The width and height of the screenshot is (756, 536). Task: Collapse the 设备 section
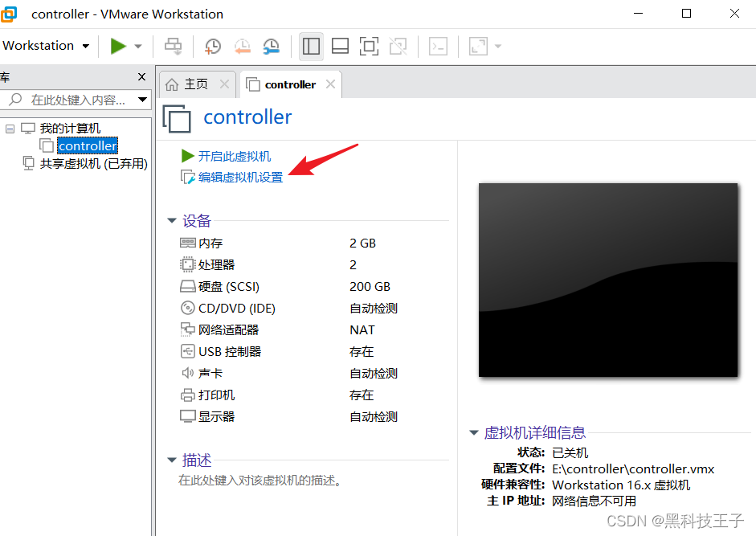point(172,220)
